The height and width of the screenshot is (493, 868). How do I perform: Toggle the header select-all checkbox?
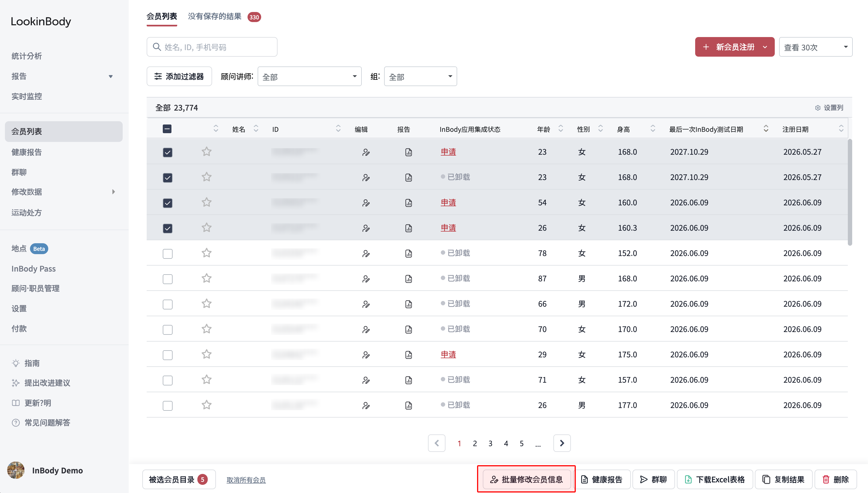tap(167, 129)
